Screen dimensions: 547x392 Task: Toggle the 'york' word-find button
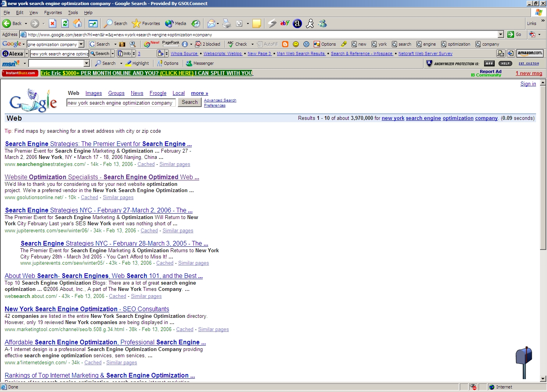pyautogui.click(x=379, y=44)
